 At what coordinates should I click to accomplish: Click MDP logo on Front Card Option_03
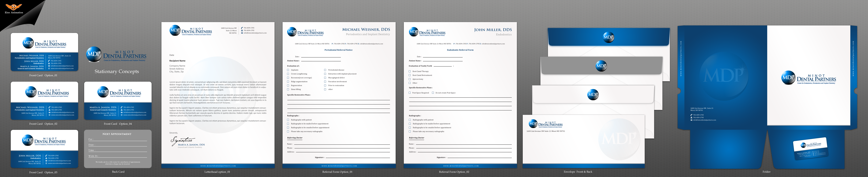pyautogui.click(x=28, y=140)
